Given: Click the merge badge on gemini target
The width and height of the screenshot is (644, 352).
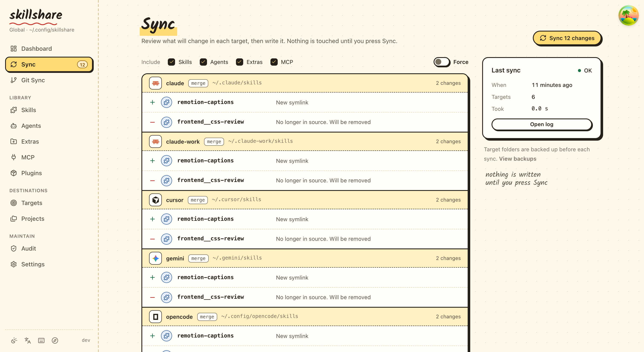Looking at the screenshot, I should (x=198, y=258).
